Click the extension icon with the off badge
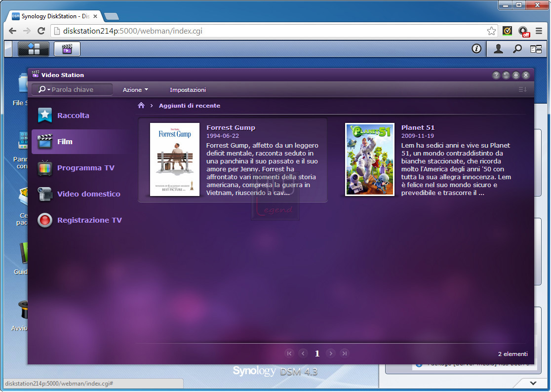 pyautogui.click(x=524, y=32)
